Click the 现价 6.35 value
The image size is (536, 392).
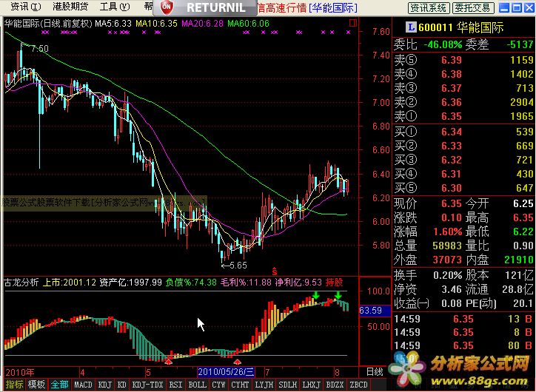coord(451,203)
